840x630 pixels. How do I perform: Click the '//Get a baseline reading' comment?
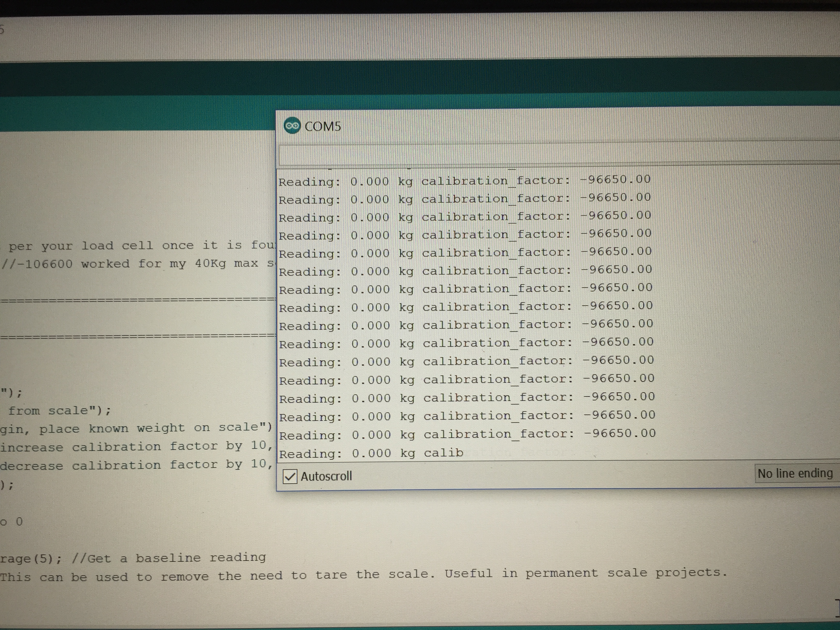click(169, 558)
